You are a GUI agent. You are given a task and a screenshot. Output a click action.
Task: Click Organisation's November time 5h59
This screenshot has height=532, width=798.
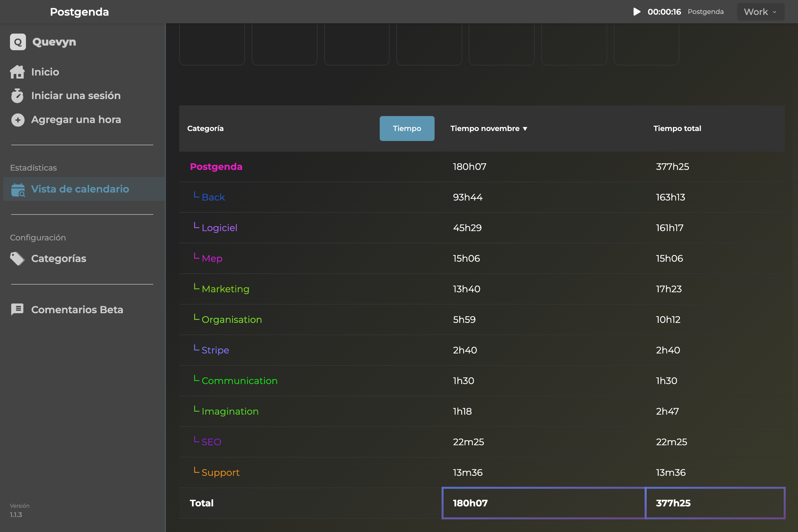tap(464, 320)
